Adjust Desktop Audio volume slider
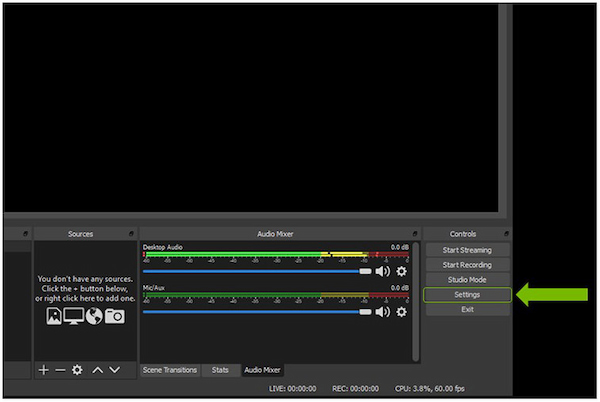Screen dimensions: 600x402 (257, 272)
